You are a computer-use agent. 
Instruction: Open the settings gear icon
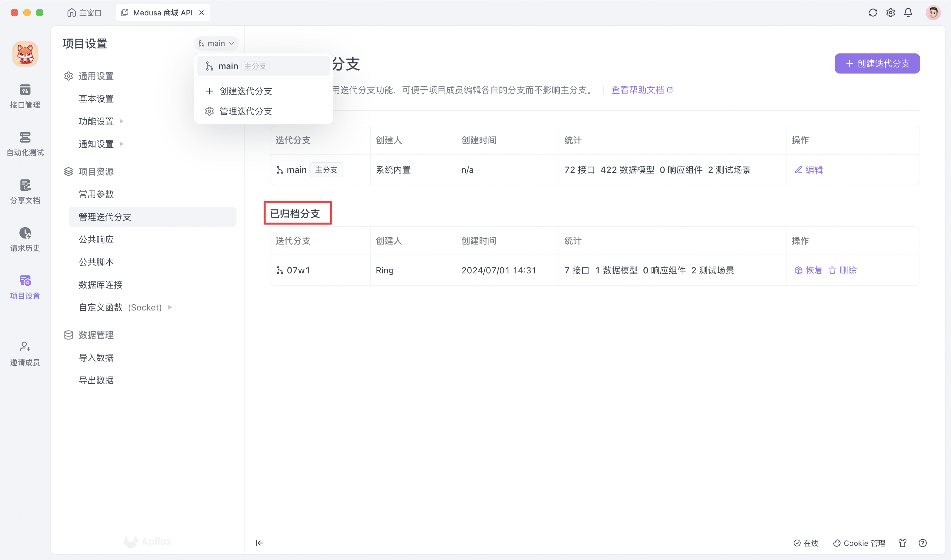tap(890, 13)
